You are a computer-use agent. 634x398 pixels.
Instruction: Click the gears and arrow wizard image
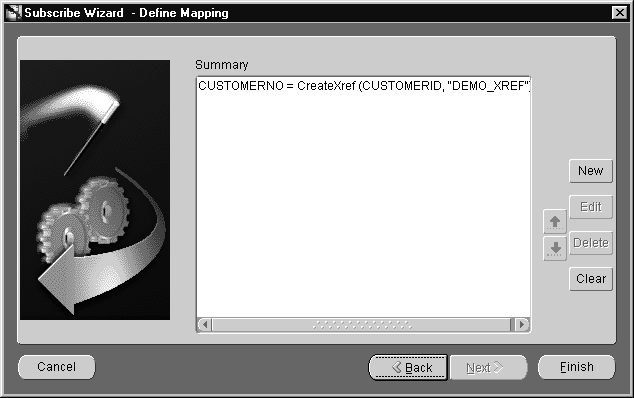95,190
